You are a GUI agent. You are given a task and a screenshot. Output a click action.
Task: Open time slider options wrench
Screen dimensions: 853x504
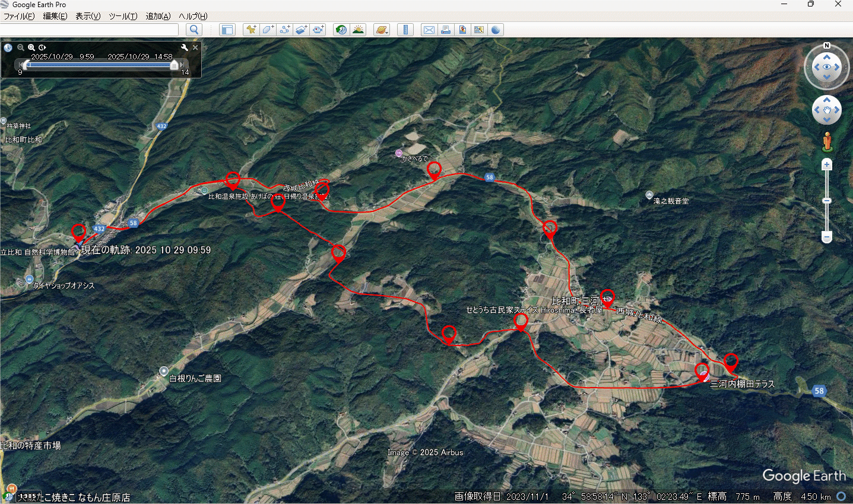click(184, 47)
